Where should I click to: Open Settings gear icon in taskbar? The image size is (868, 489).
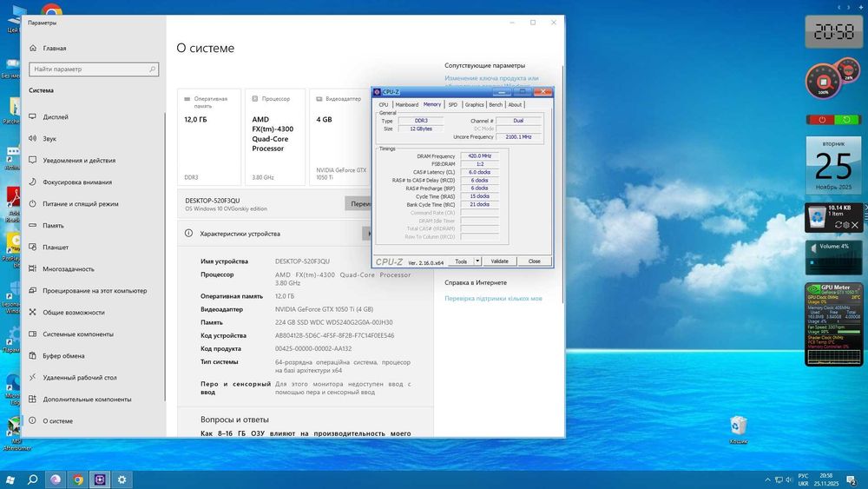(x=122, y=479)
